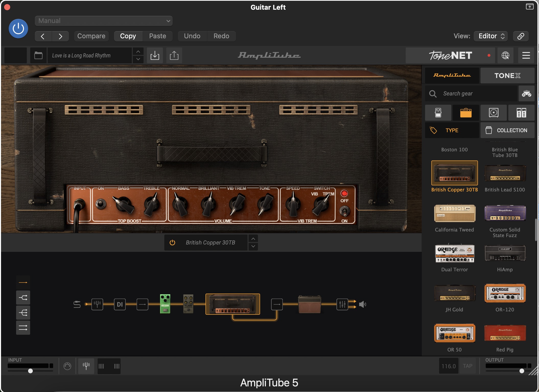
Task: Switch gear filter to TYPE tab
Action: pyautogui.click(x=452, y=130)
